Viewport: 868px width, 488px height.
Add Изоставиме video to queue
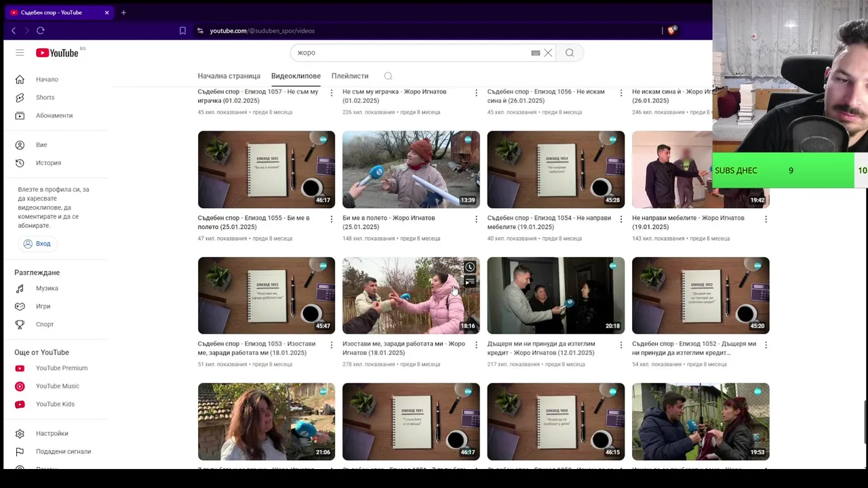pyautogui.click(x=469, y=282)
